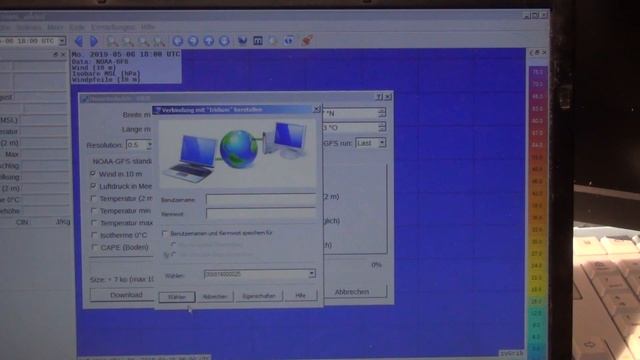Click Abbrechen in the GRIB download dialog
The image size is (640, 360).
coord(352,292)
